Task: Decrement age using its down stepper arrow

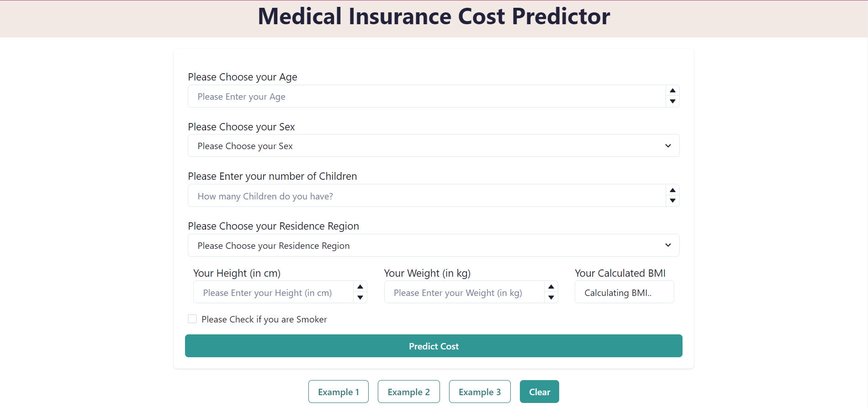Action: point(672,102)
